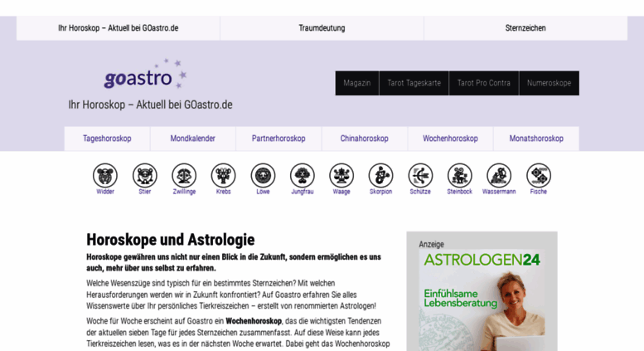Select the Skorpion zodiac icon

pos(380,176)
